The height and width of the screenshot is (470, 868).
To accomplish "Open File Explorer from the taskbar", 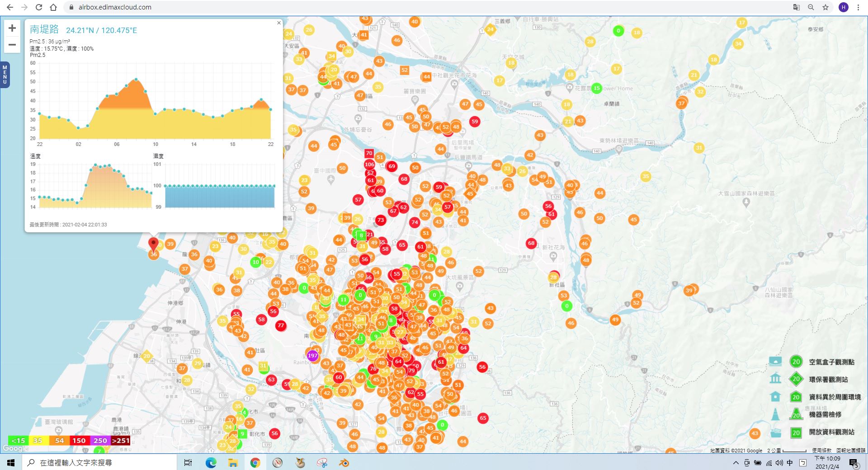I will 233,462.
